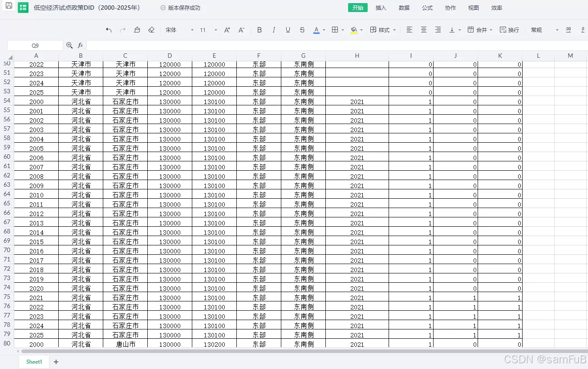
Task: Align text left
Action: (x=410, y=30)
